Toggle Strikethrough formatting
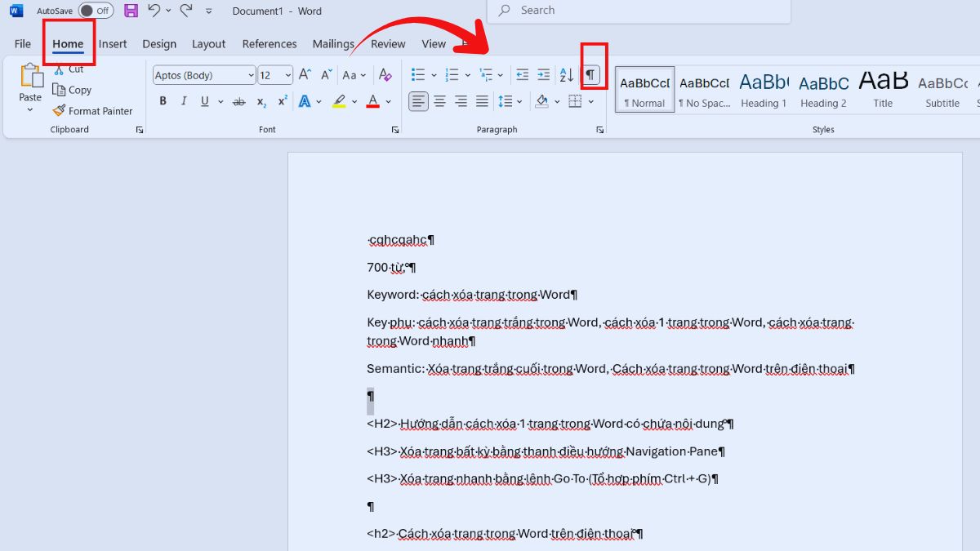Image resolution: width=980 pixels, height=551 pixels. pos(239,101)
